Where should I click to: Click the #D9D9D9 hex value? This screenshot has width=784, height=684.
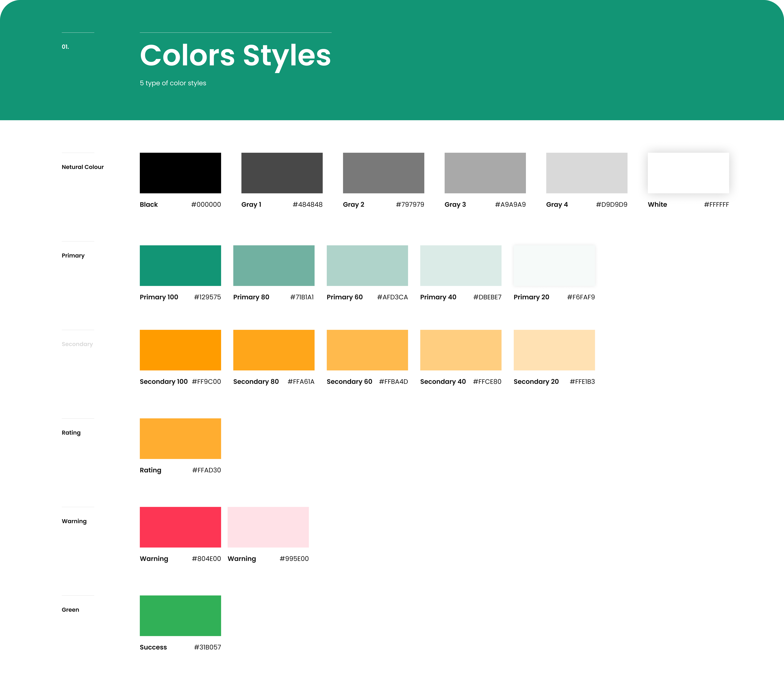point(612,205)
